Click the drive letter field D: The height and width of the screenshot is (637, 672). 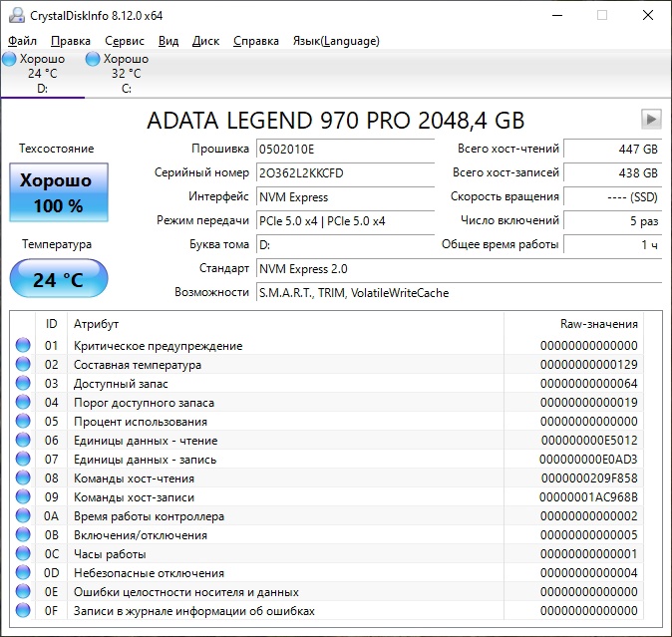tap(345, 245)
